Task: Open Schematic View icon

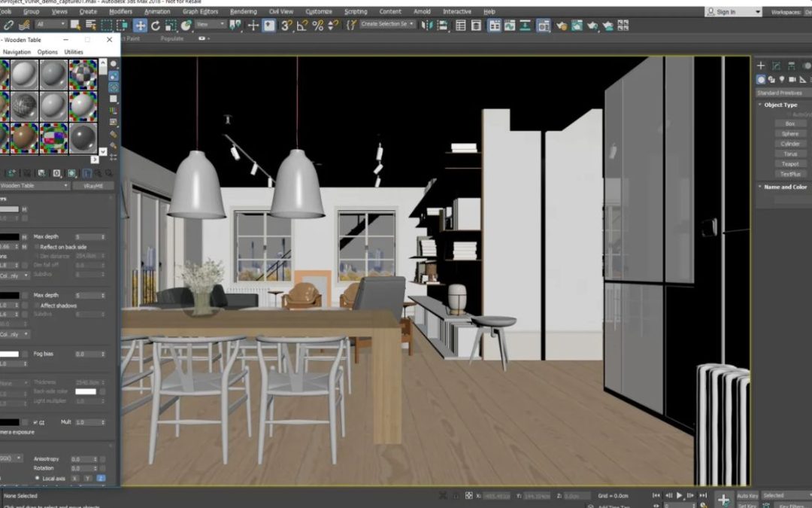Action: click(x=525, y=25)
